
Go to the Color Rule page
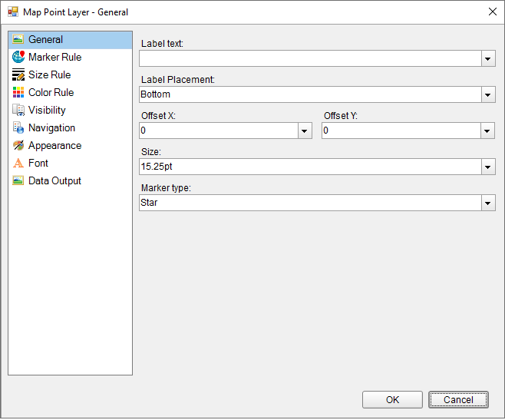click(x=51, y=92)
